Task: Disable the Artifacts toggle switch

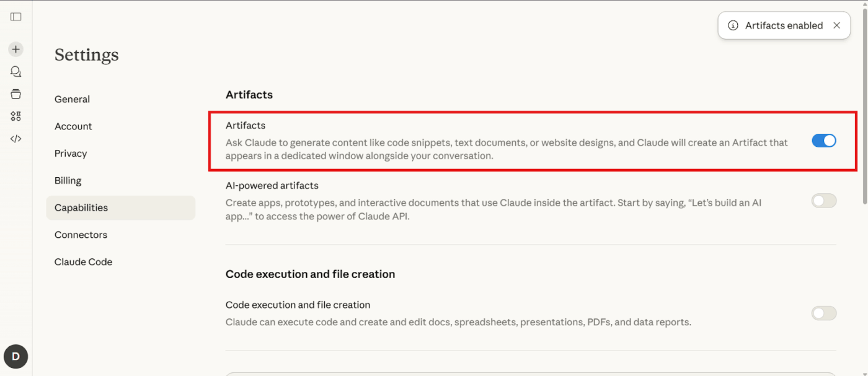Action: click(x=824, y=141)
